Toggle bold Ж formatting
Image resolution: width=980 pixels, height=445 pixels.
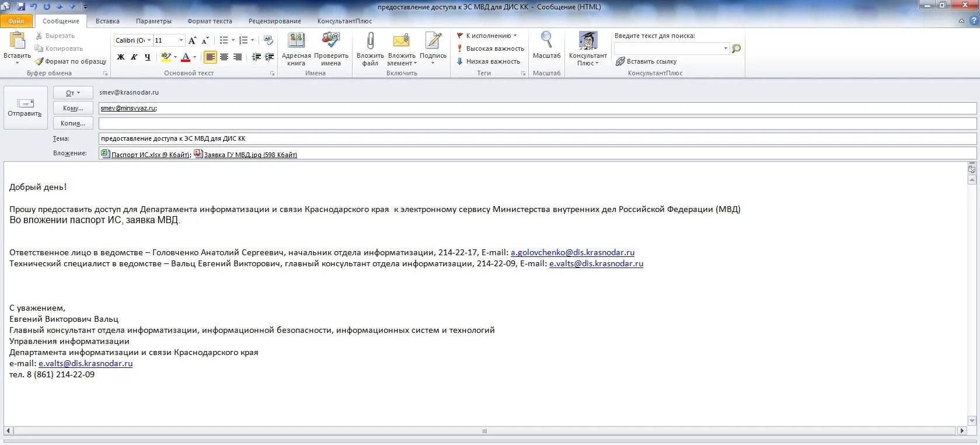click(121, 57)
